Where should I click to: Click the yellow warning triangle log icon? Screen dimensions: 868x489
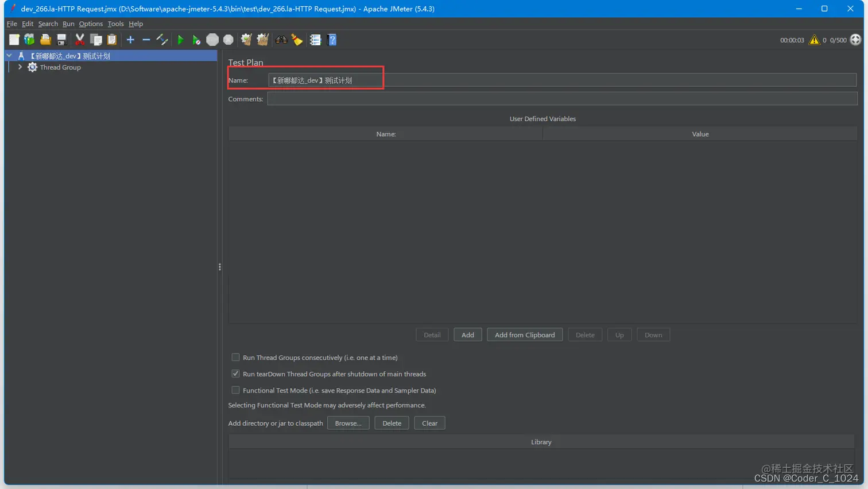tap(814, 40)
